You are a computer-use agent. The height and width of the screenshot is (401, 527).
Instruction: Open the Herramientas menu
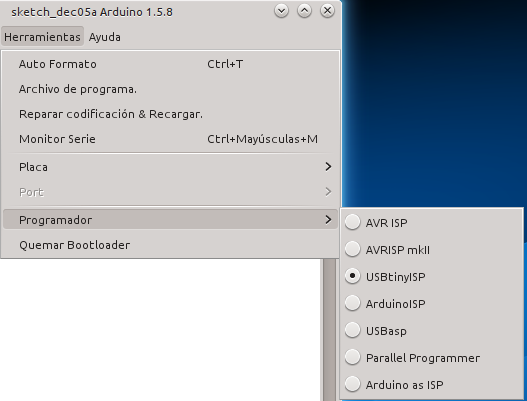pos(42,37)
